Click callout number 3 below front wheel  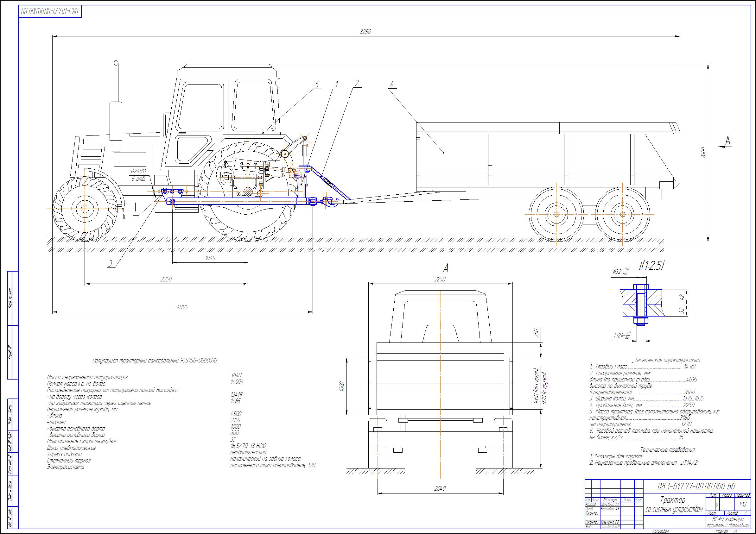tap(111, 264)
